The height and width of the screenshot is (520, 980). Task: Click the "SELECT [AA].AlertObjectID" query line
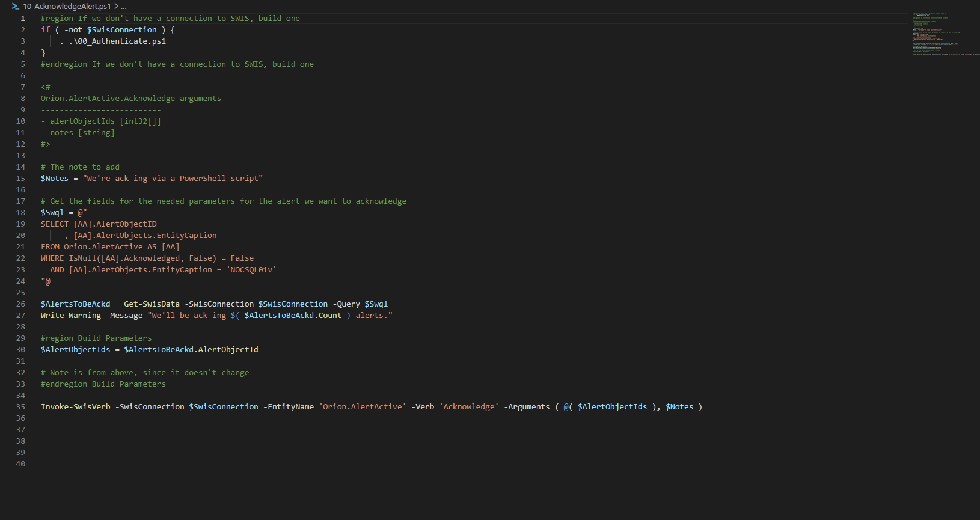tap(99, 224)
